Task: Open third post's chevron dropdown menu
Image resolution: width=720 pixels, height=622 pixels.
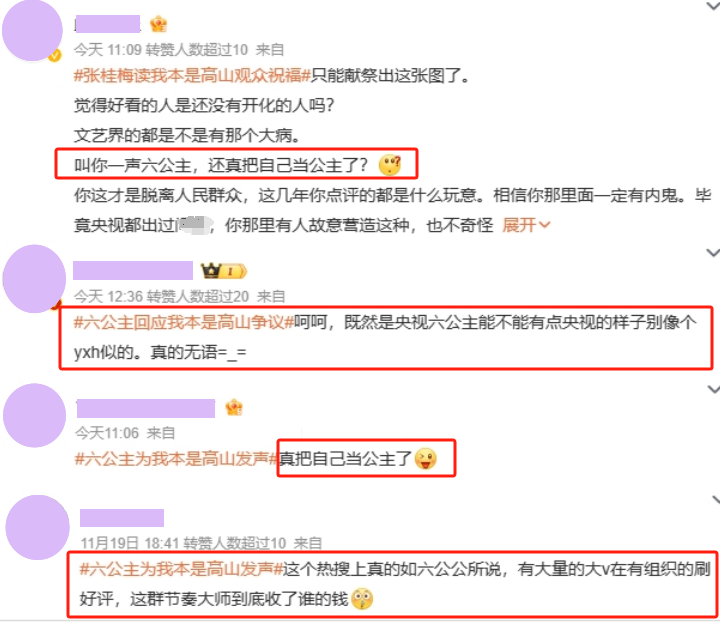Action: pyautogui.click(x=714, y=389)
